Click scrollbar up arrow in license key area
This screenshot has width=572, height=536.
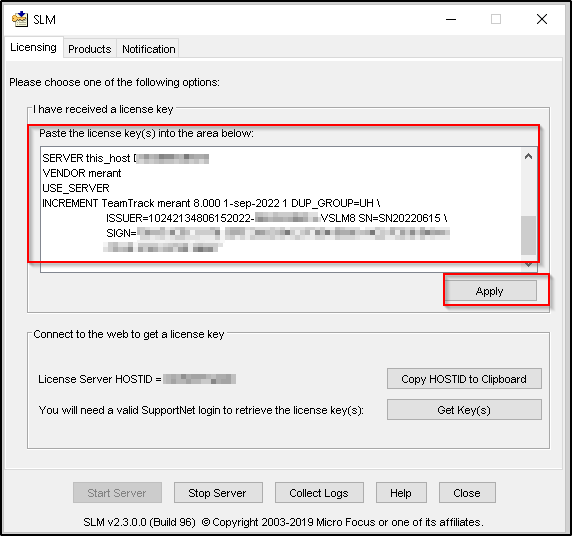click(x=528, y=157)
